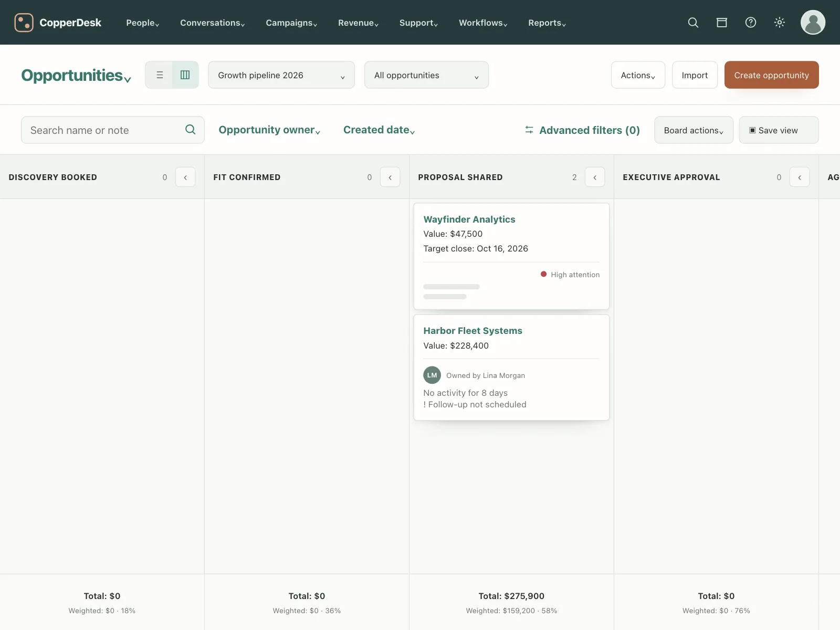Switch to board column view
Image resolution: width=840 pixels, height=630 pixels.
[x=185, y=75]
